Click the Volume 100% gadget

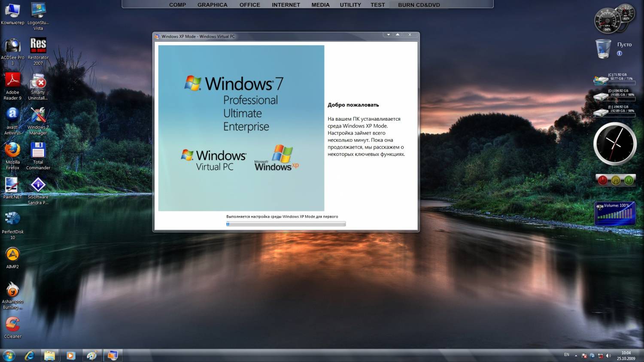coord(615,214)
